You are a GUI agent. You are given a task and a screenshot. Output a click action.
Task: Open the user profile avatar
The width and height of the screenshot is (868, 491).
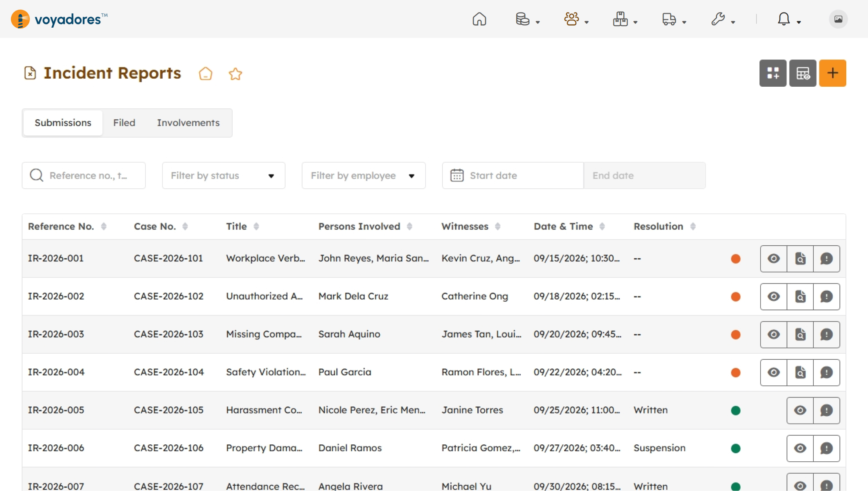pos(838,19)
